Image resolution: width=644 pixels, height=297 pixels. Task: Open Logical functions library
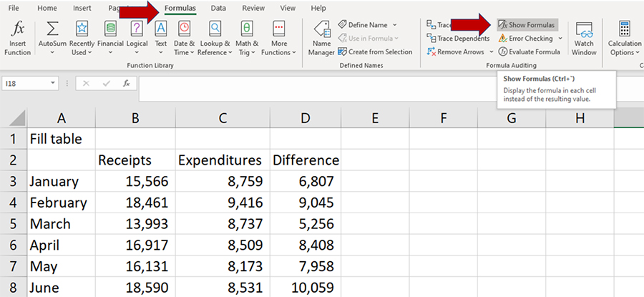[137, 38]
